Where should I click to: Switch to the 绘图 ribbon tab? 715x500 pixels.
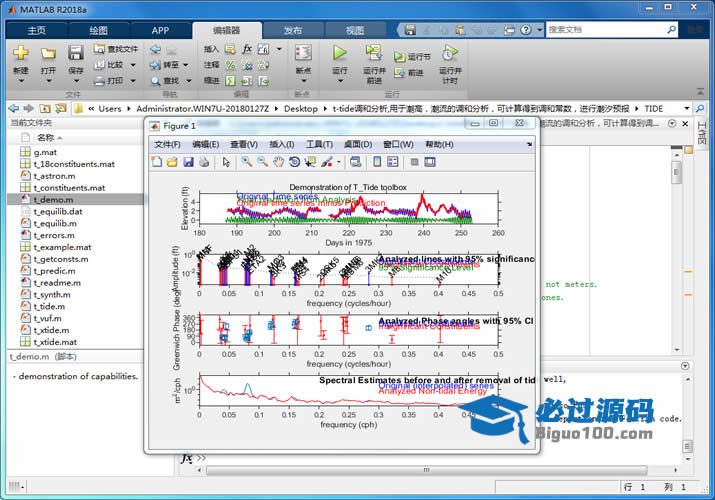98,31
